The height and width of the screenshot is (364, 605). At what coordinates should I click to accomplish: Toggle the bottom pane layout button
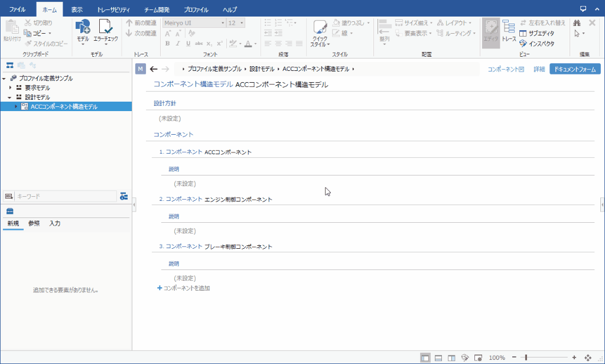pyautogui.click(x=438, y=357)
